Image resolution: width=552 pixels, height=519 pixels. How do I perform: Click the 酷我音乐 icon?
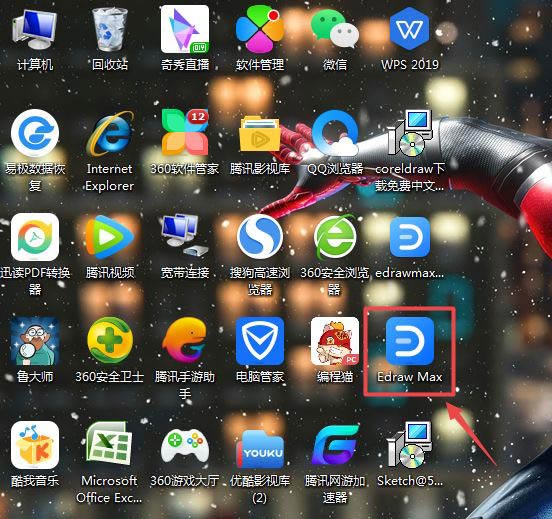[x=35, y=444]
